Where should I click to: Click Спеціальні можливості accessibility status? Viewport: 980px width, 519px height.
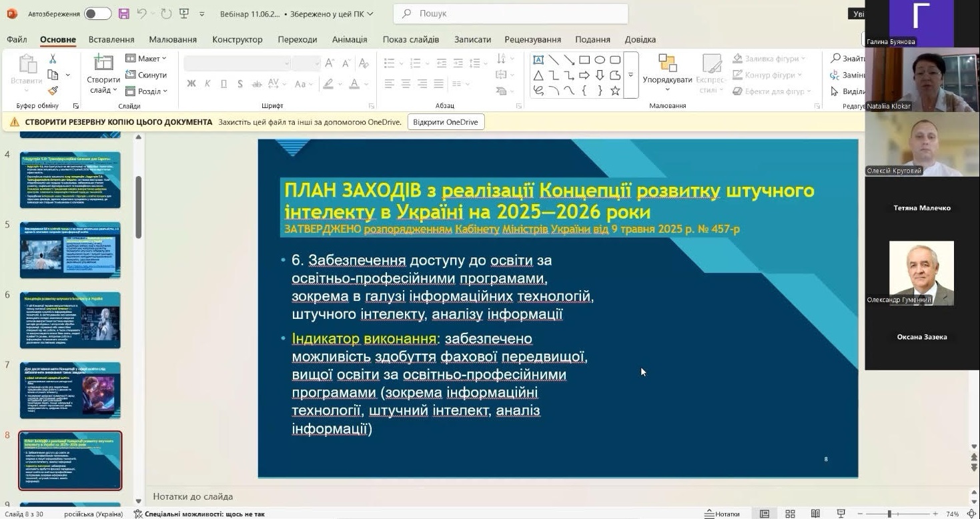[199, 514]
